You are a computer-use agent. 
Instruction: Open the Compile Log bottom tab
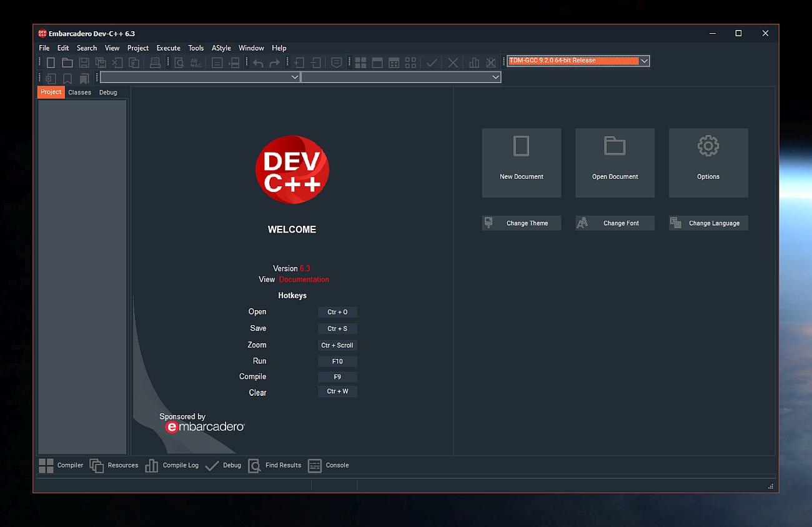(x=172, y=465)
